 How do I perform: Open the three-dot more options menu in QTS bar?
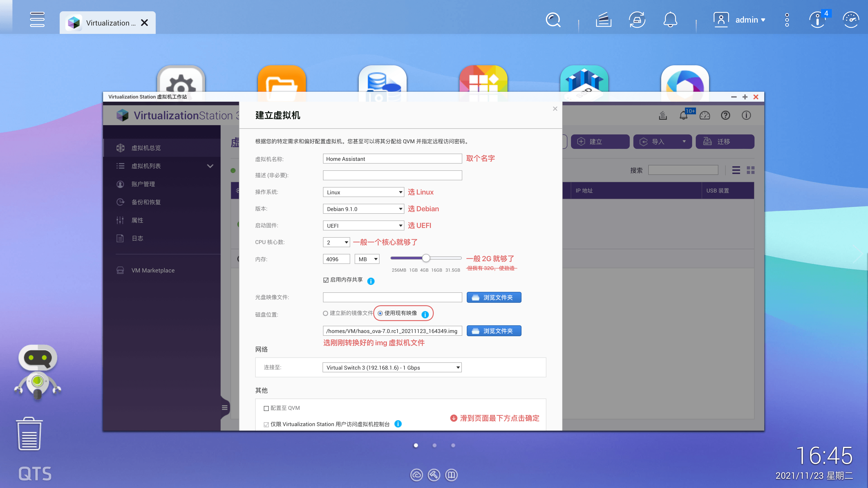coord(787,20)
